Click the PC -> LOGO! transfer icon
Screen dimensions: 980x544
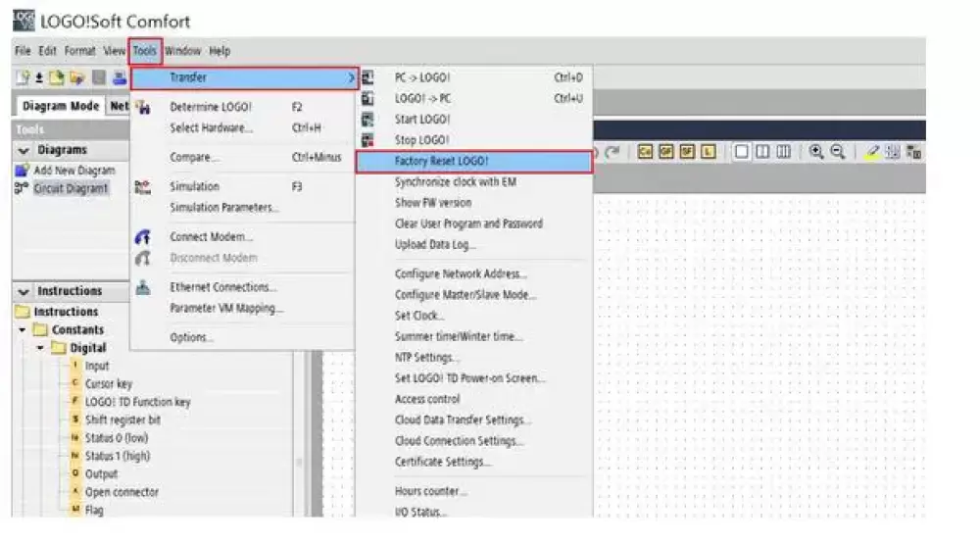(368, 77)
